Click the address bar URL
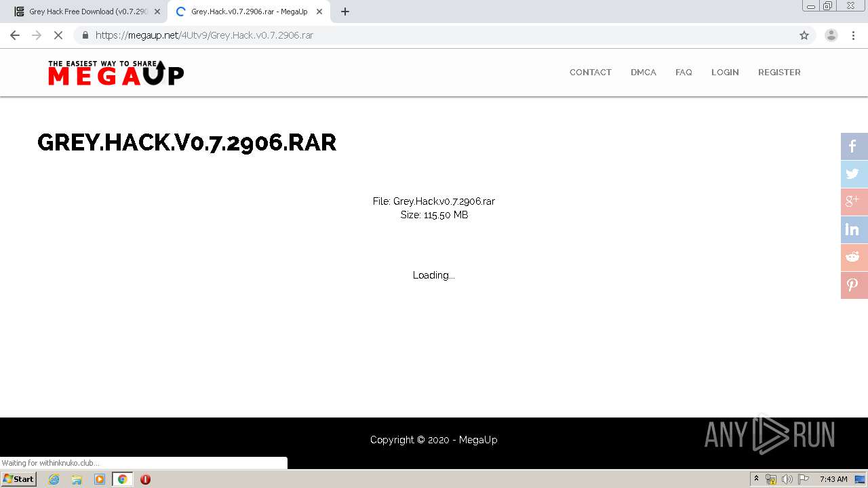The height and width of the screenshot is (488, 868). 204,35
